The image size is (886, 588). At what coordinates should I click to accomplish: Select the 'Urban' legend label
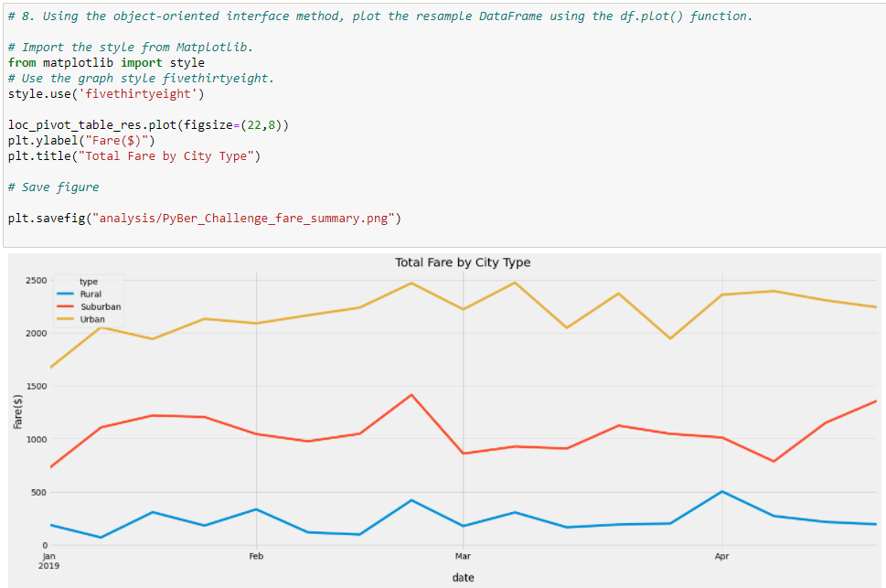(92, 319)
